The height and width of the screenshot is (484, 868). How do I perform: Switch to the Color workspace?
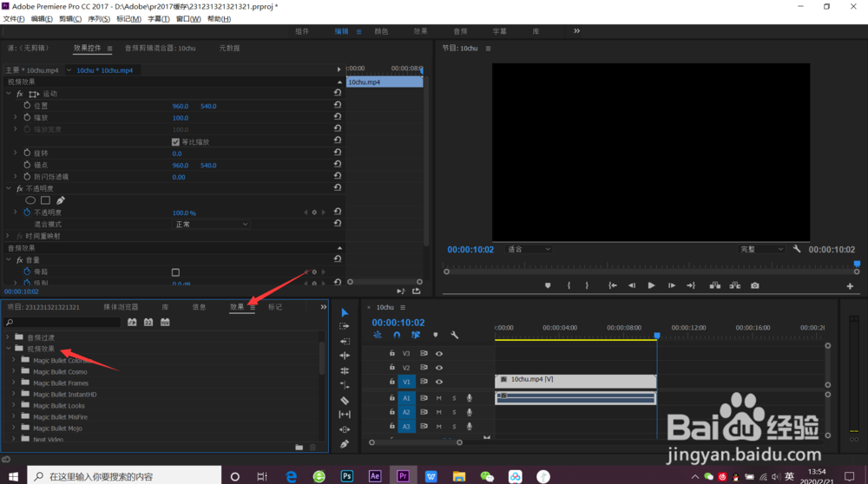381,31
